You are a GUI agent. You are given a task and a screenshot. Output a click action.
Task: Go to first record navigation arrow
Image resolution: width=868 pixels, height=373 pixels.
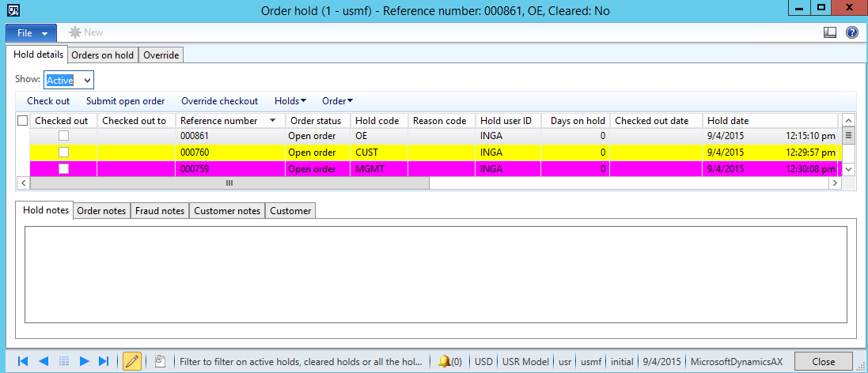23,361
